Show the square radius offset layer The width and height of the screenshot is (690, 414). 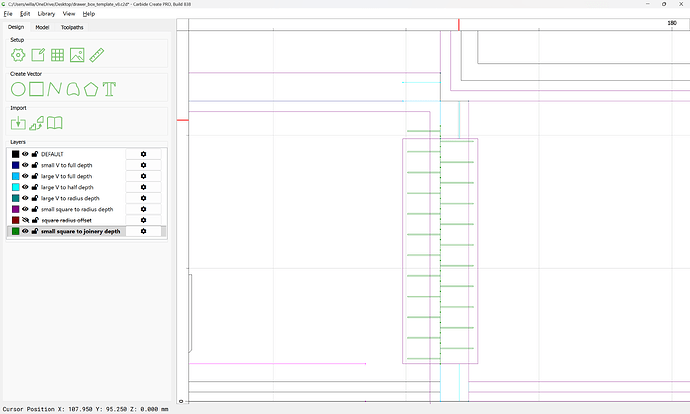click(x=26, y=220)
